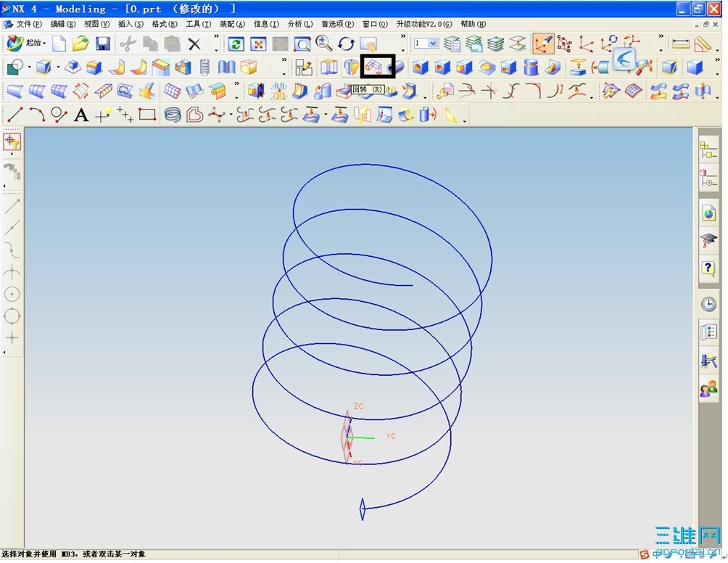Click the Delete X icon
This screenshot has height=563, width=728.
point(194,44)
